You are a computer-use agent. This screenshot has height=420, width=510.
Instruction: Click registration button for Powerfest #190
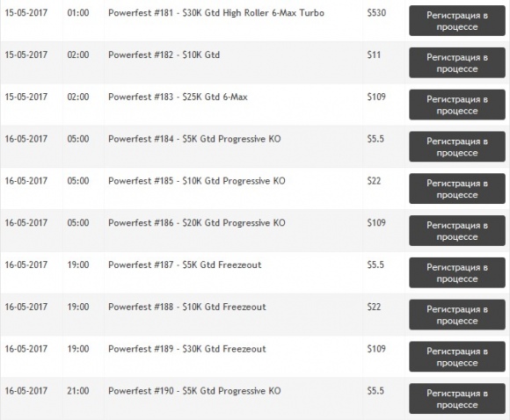pos(457,398)
